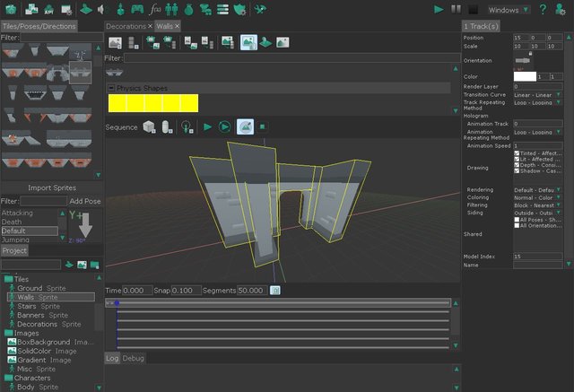Click the wrench and hammer tools icon
The width and height of the screenshot is (574, 392).
click(x=260, y=10)
